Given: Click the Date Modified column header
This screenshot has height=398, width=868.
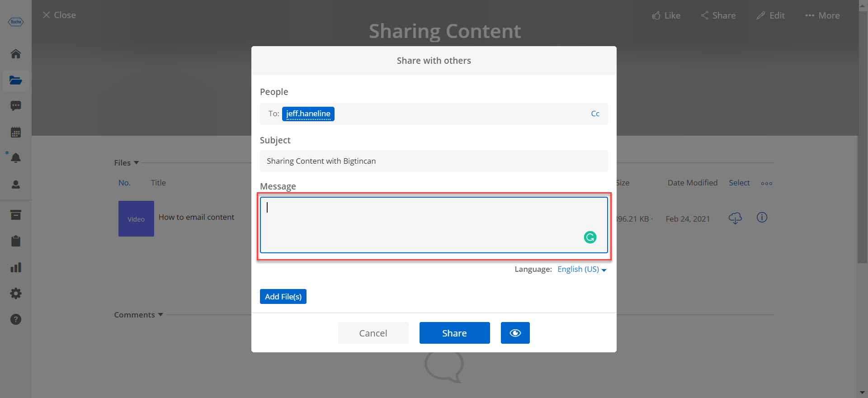Looking at the screenshot, I should 693,183.
